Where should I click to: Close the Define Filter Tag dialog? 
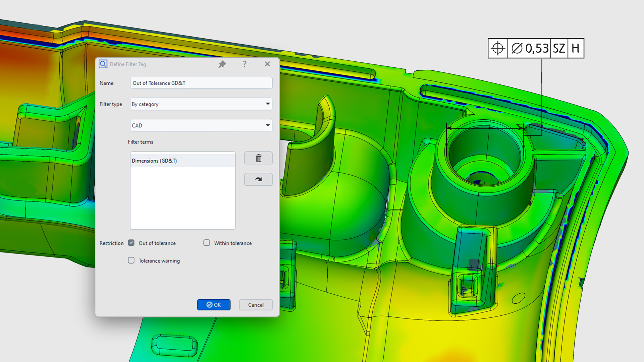(267, 64)
